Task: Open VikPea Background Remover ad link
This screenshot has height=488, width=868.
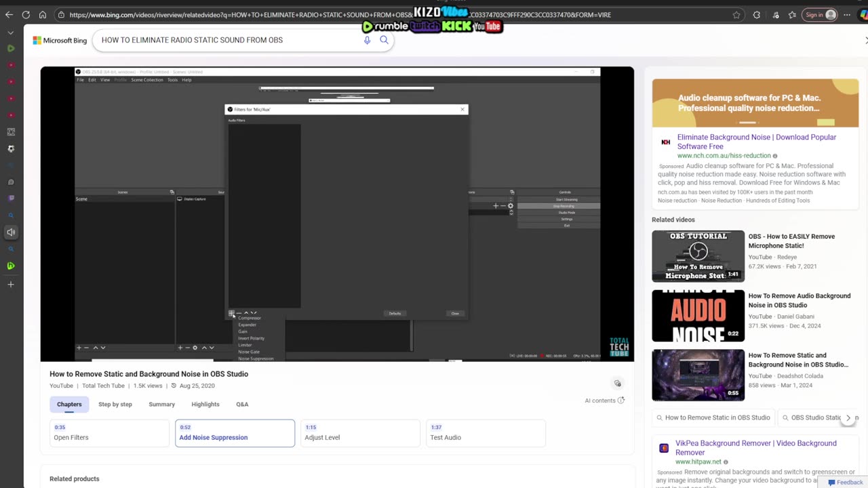Action: tap(756, 448)
